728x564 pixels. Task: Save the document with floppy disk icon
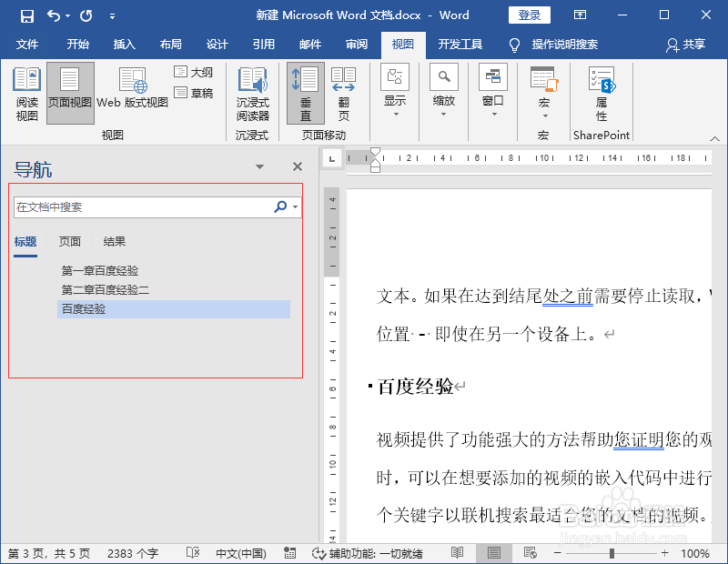[27, 15]
